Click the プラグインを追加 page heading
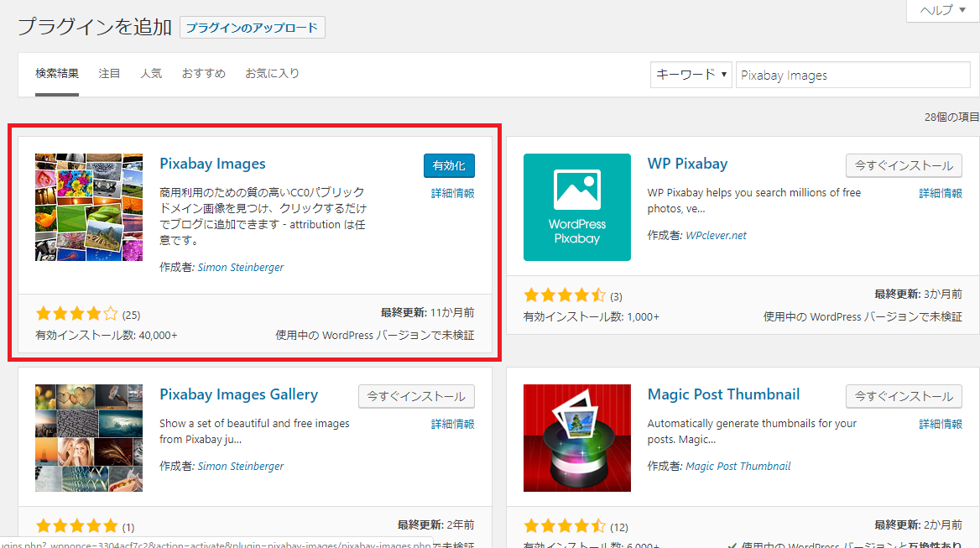This screenshot has height=548, width=980. coord(95,27)
